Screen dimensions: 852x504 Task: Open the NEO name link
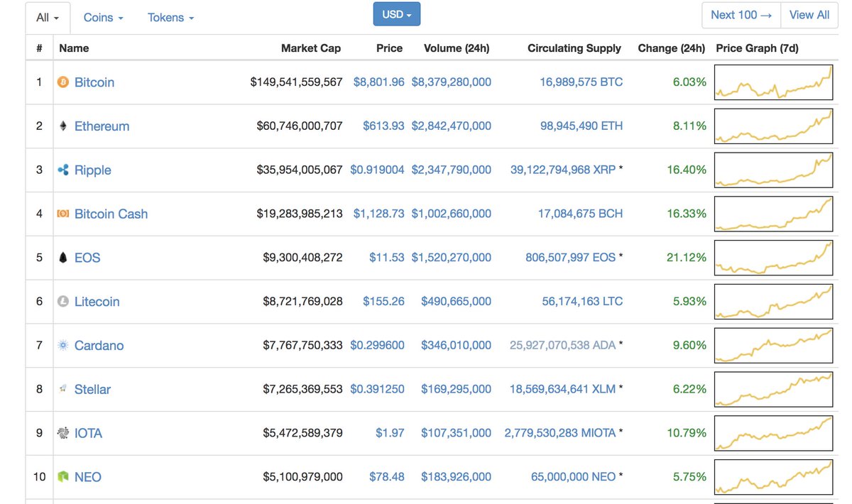88,477
